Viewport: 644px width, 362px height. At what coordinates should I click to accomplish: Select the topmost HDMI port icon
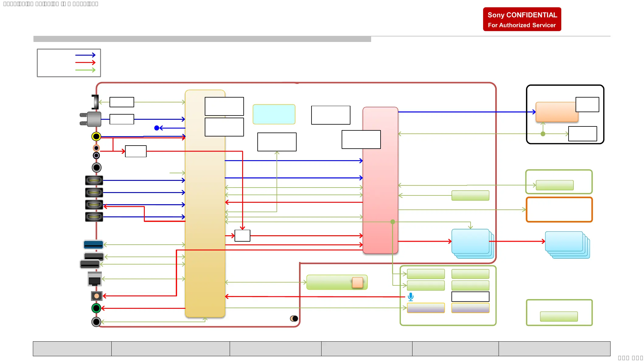[94, 180]
